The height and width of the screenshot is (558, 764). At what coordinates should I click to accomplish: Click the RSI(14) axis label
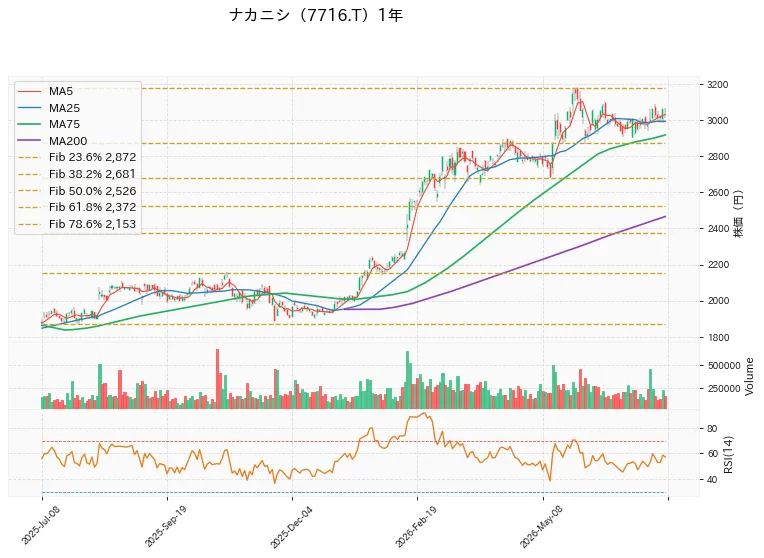coord(728,454)
